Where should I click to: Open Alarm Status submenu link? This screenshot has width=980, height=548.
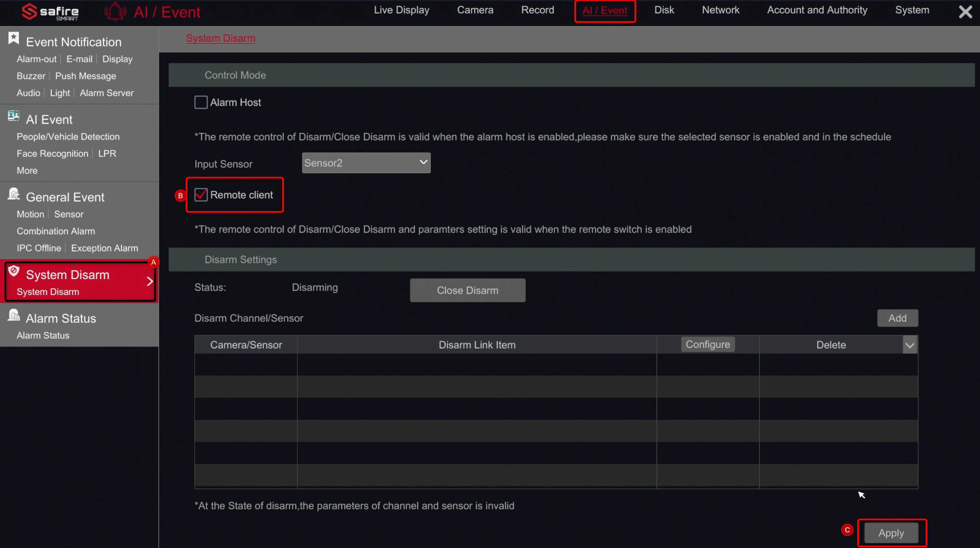click(43, 336)
